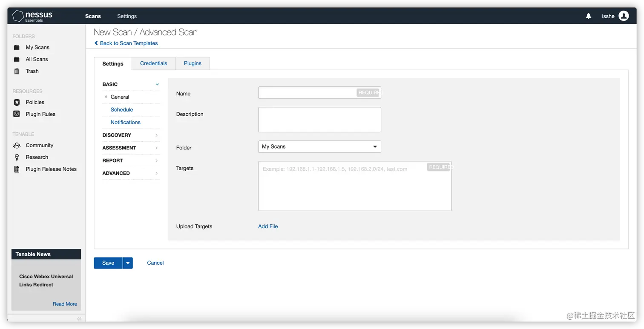Click the Community people icon
Image resolution: width=644 pixels, height=329 pixels.
point(17,145)
